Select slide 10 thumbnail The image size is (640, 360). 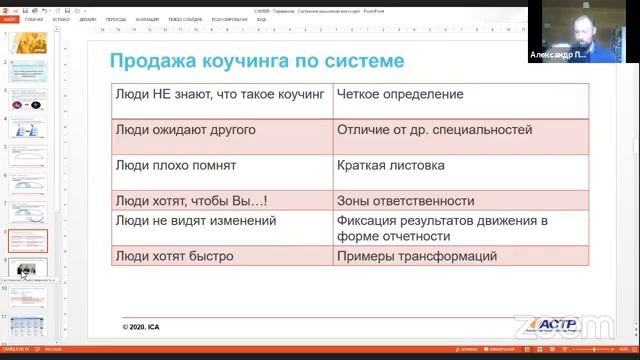point(28,297)
